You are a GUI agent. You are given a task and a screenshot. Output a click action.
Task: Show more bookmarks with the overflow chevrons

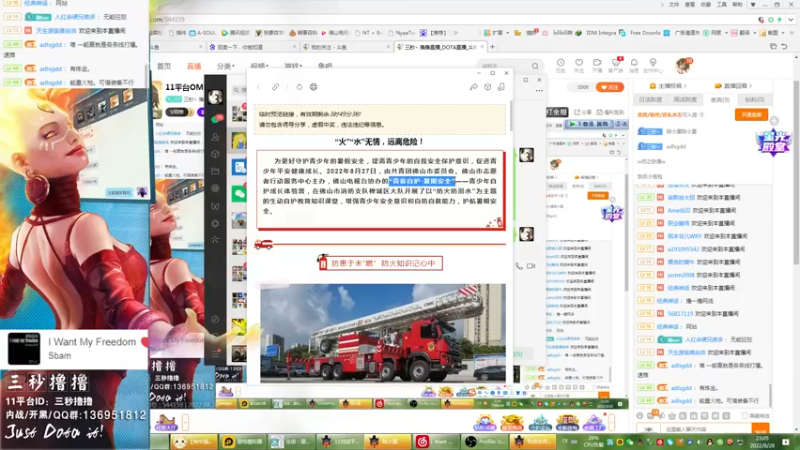click(456, 33)
